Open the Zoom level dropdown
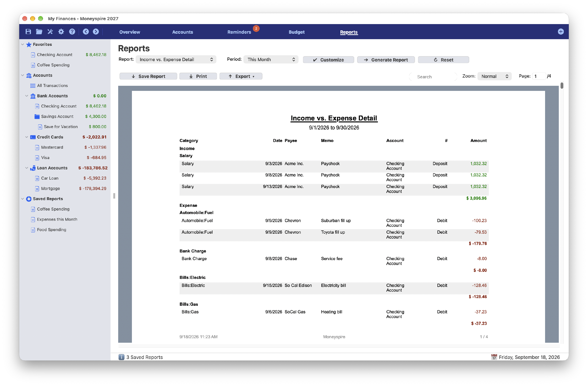 point(494,76)
